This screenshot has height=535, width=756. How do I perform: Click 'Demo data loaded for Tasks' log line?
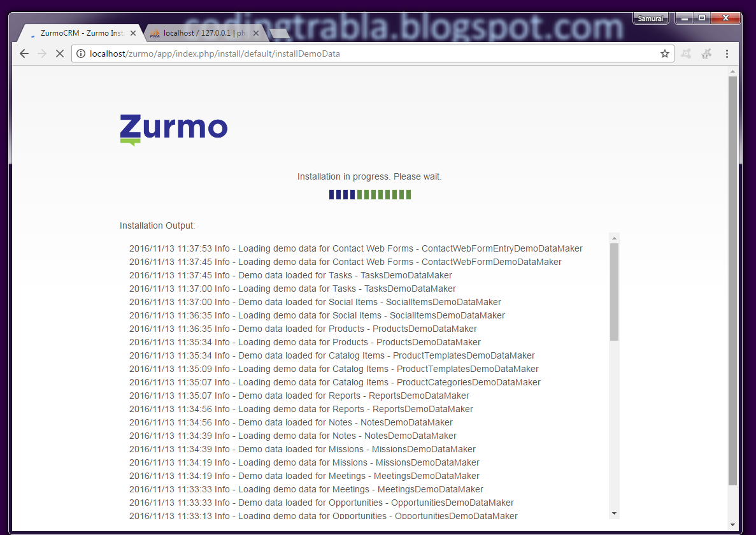coord(290,275)
